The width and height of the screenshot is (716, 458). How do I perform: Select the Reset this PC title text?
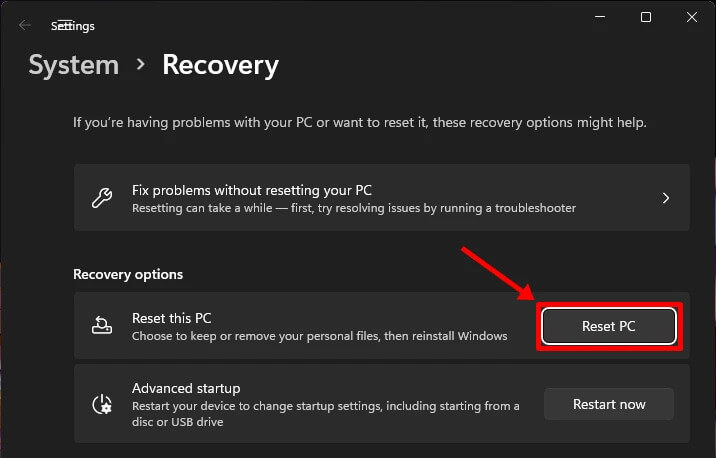point(171,318)
